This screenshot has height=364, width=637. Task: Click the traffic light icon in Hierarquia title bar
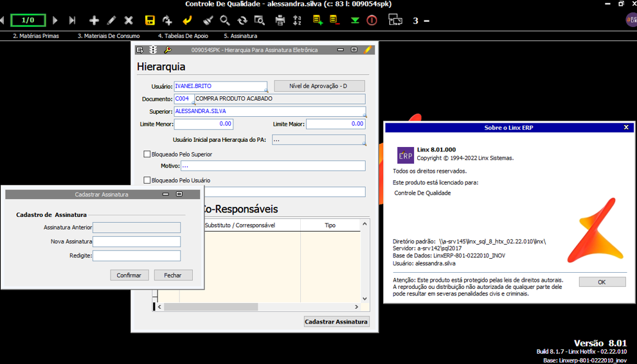click(154, 50)
